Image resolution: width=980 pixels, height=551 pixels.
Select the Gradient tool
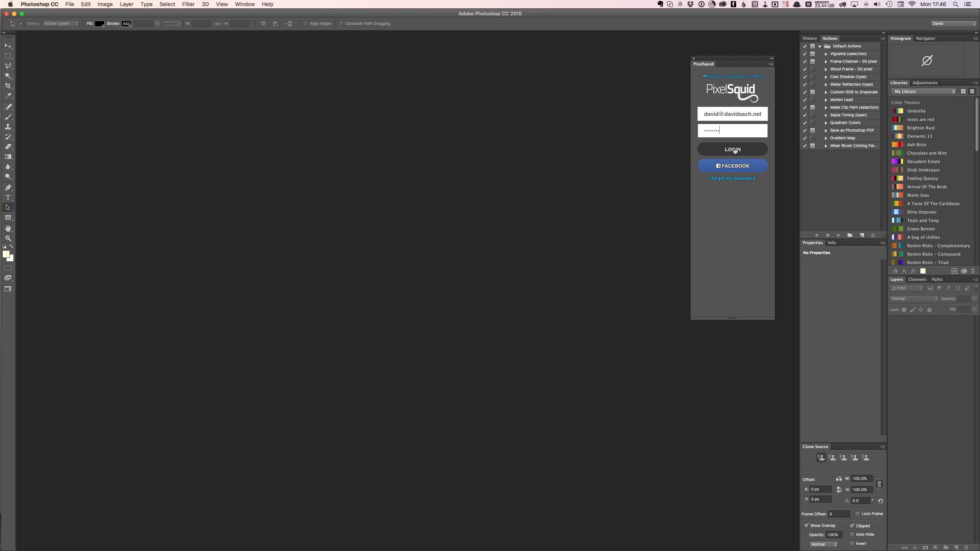click(x=8, y=157)
